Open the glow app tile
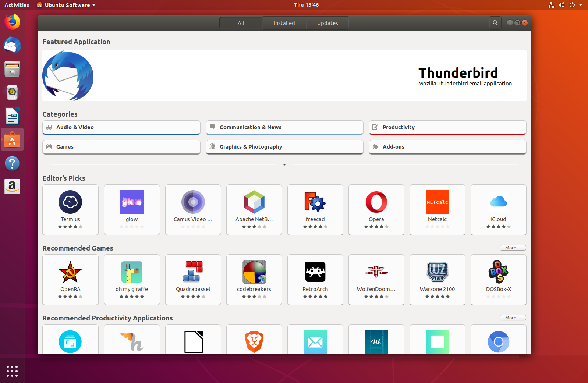Screen dimensions: 588x383 (132, 210)
